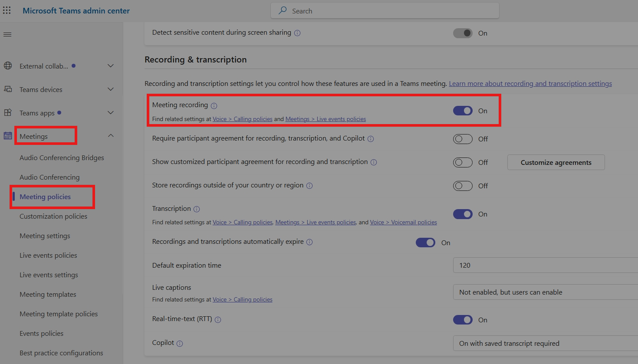Click the Meetings calendar icon
This screenshot has width=638, height=364.
(x=8, y=136)
